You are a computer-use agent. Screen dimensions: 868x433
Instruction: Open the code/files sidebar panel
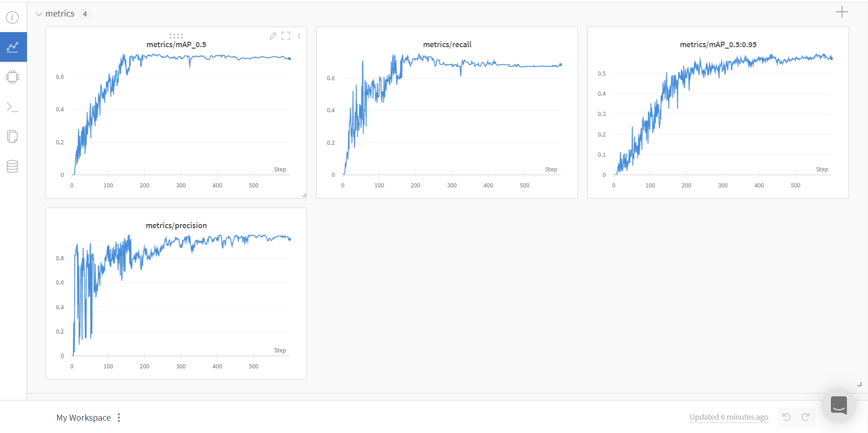coord(12,136)
